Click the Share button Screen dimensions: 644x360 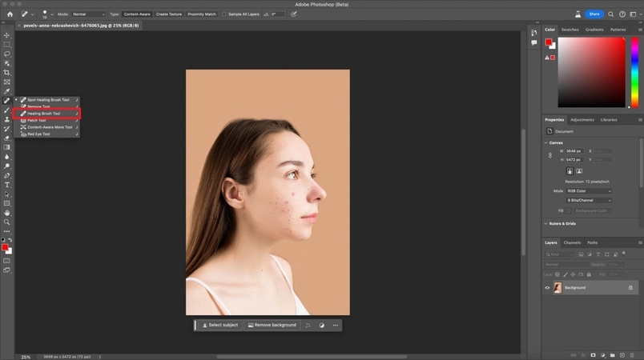click(x=594, y=14)
